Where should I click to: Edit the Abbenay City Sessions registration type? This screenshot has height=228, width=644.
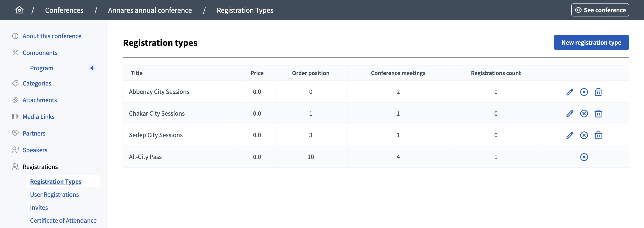coord(570,92)
